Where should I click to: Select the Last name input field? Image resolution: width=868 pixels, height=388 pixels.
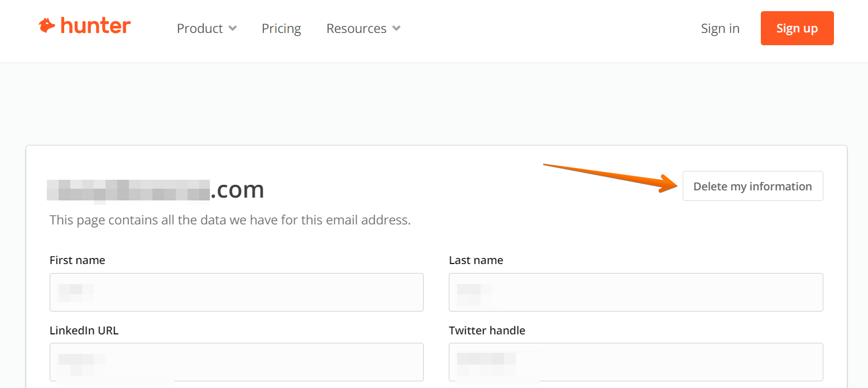(636, 292)
